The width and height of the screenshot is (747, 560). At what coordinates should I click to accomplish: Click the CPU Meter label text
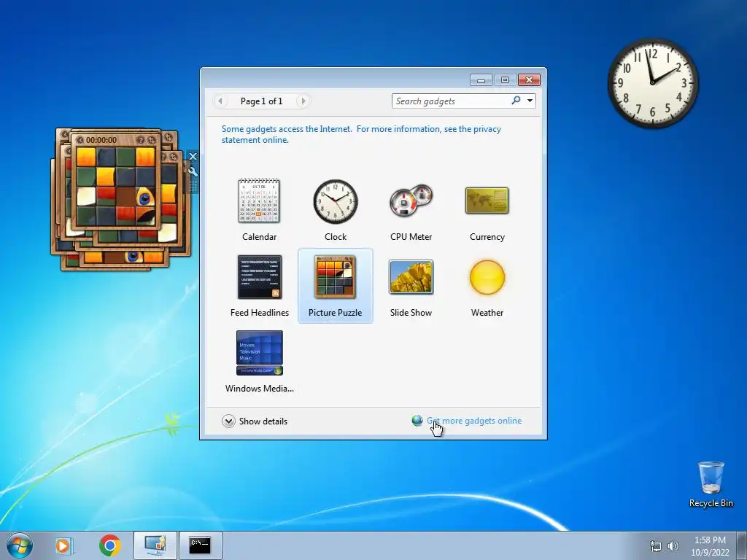[x=411, y=237]
